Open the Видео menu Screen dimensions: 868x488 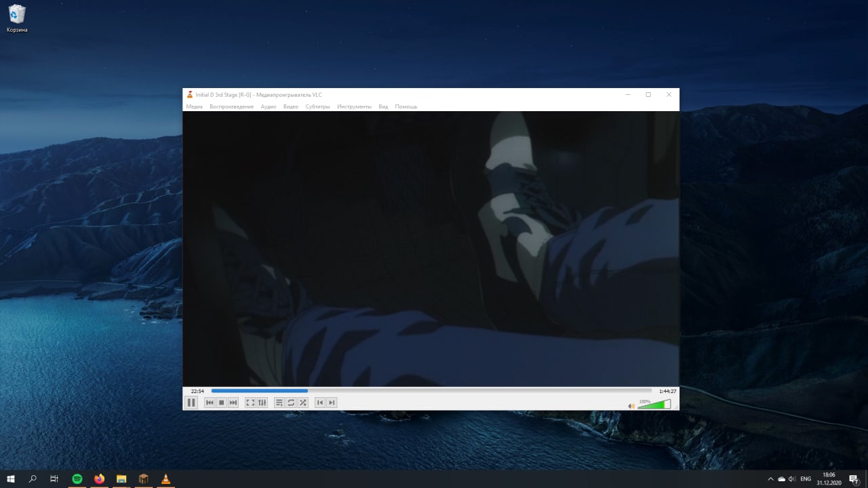pyautogui.click(x=291, y=106)
